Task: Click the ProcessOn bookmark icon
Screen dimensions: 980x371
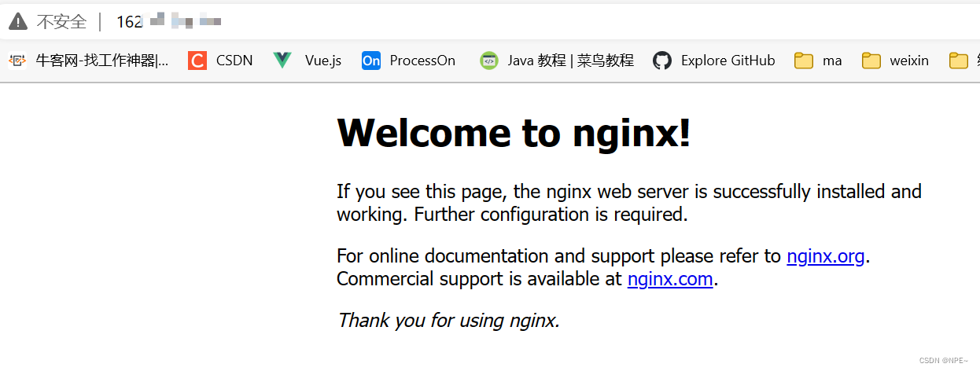Action: point(371,61)
